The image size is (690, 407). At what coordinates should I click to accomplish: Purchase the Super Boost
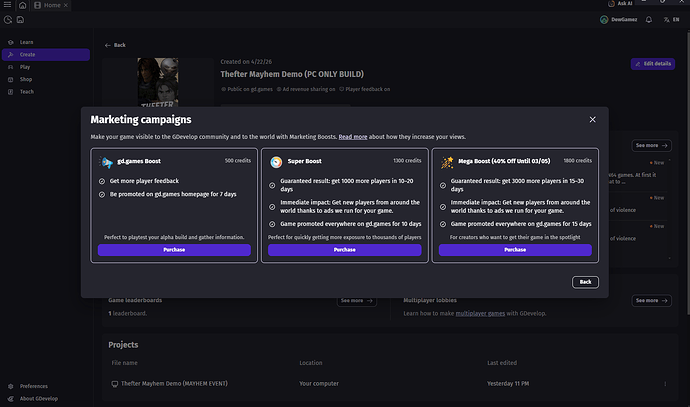tap(345, 250)
